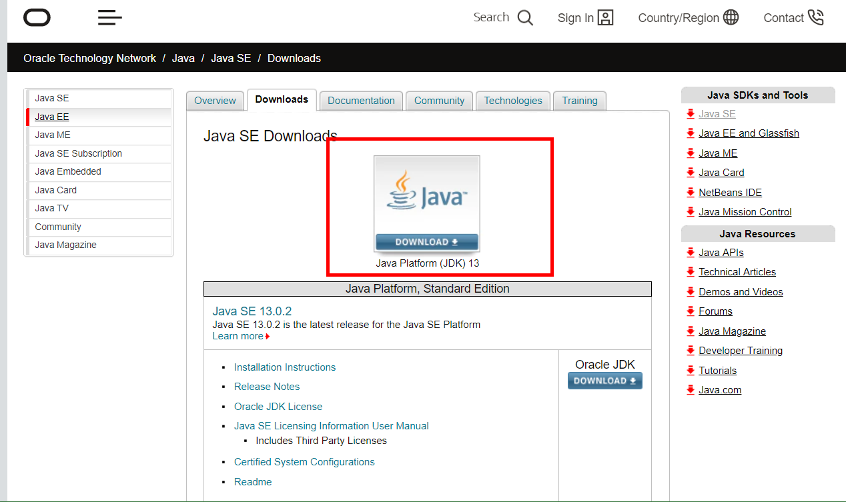Click the Search magnifier icon
The image size is (846, 504).
(x=526, y=18)
